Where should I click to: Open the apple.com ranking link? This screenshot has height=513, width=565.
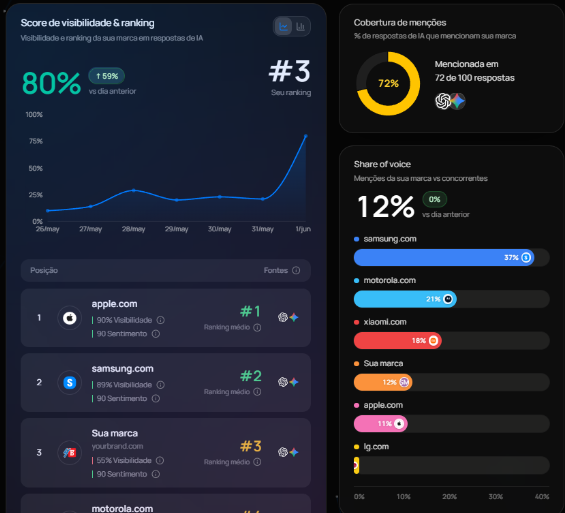coord(114,304)
